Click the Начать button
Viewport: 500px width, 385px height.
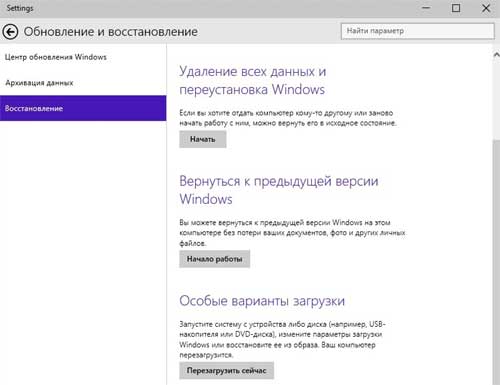click(x=203, y=139)
